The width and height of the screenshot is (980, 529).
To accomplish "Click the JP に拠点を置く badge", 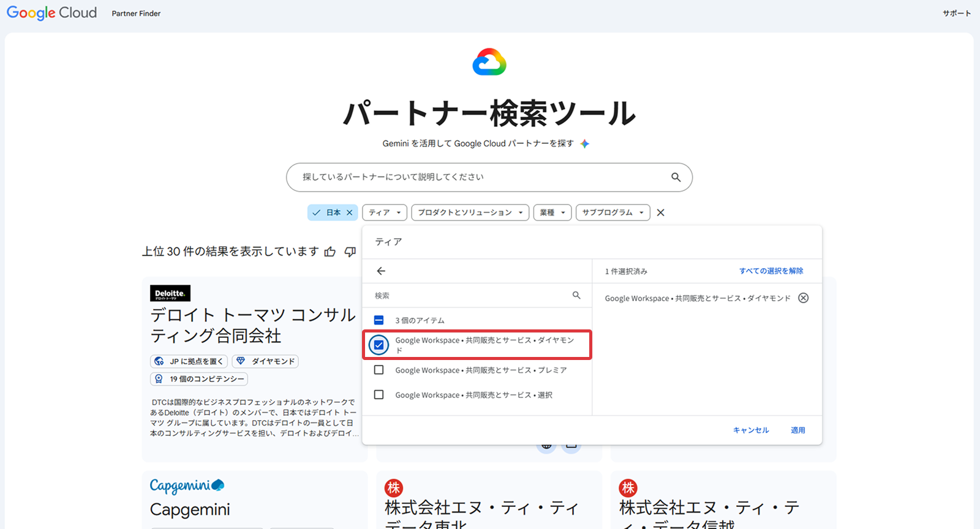I will click(189, 361).
